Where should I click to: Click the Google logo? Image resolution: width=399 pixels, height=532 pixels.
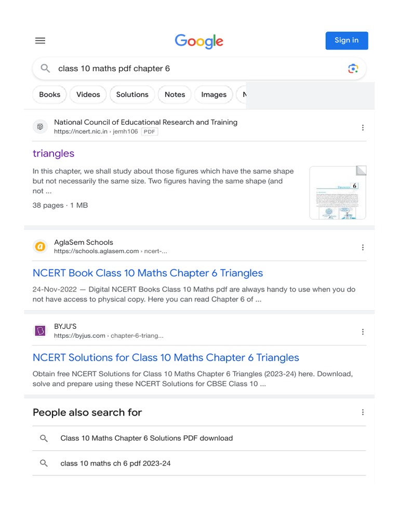(199, 41)
